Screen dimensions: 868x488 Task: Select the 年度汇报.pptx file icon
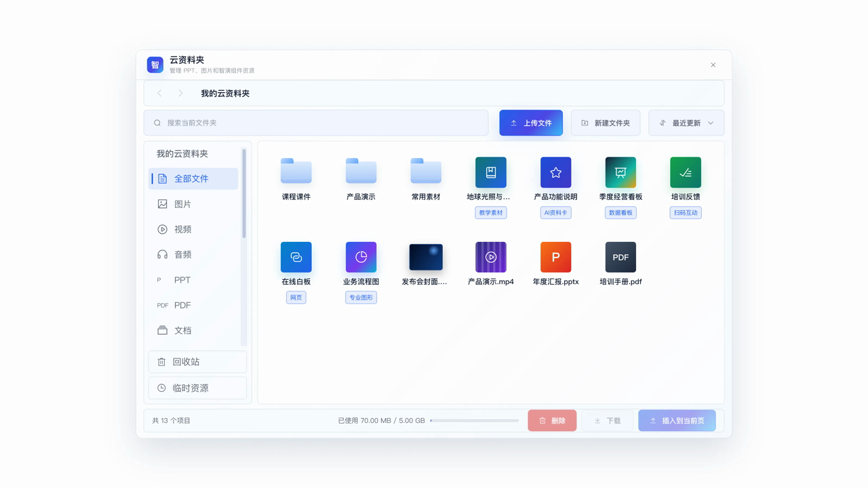click(x=555, y=257)
